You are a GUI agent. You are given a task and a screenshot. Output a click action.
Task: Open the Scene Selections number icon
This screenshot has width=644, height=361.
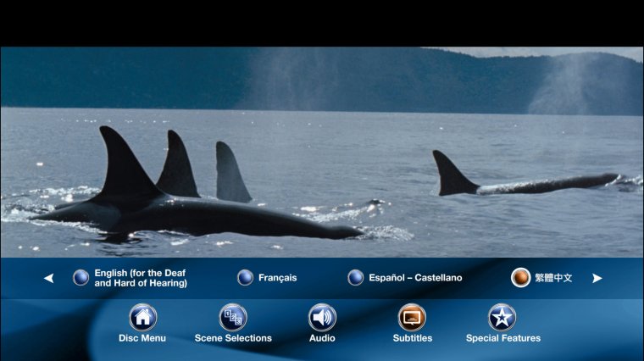coord(233,317)
